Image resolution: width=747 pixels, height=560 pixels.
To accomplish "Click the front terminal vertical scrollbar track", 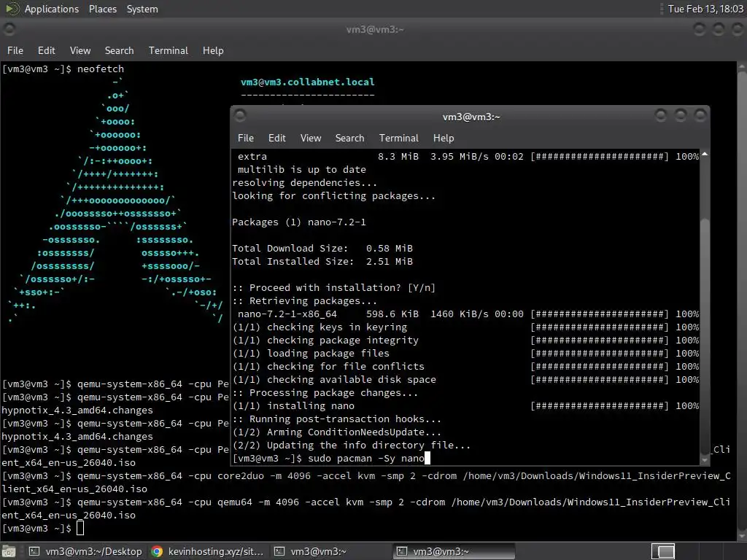I will pos(704,307).
